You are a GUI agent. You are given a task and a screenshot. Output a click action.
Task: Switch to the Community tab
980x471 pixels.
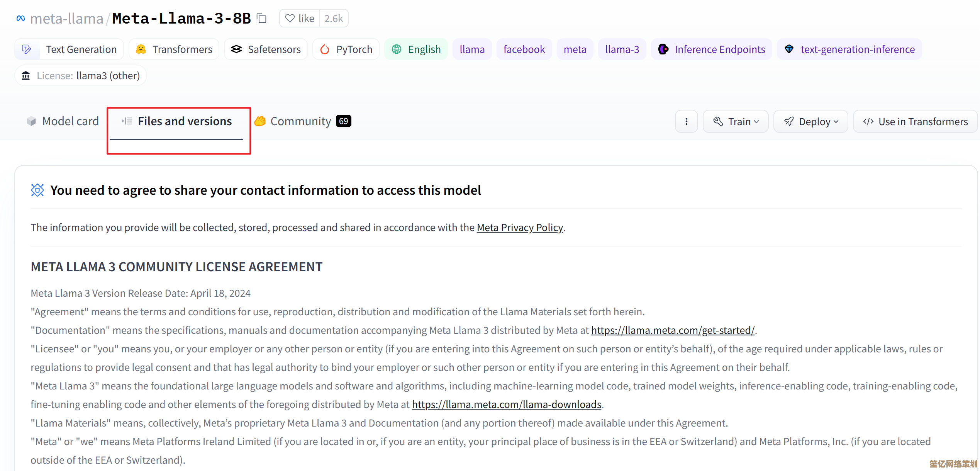coord(303,121)
